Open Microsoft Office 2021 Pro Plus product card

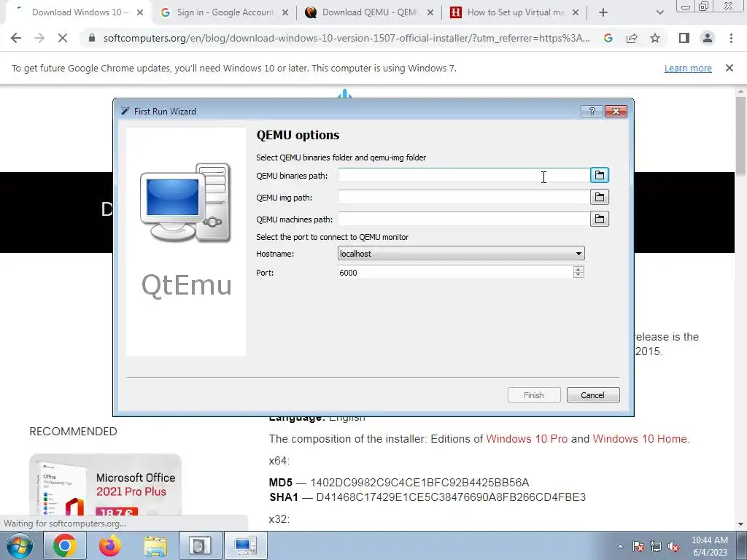coord(105,486)
